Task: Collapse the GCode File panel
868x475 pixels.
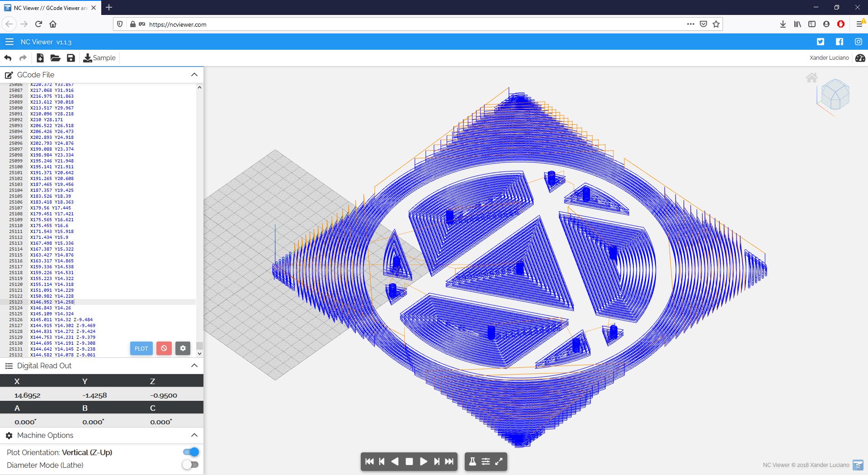Action: point(194,75)
